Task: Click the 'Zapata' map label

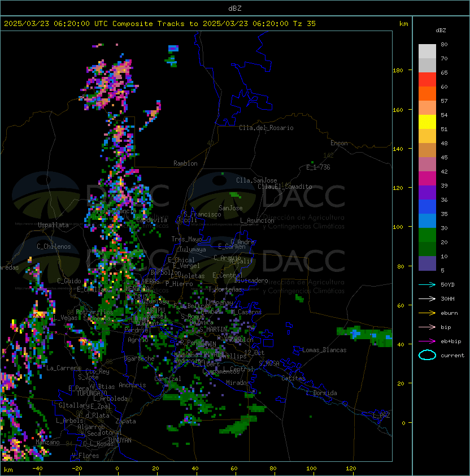Action: tap(125, 421)
